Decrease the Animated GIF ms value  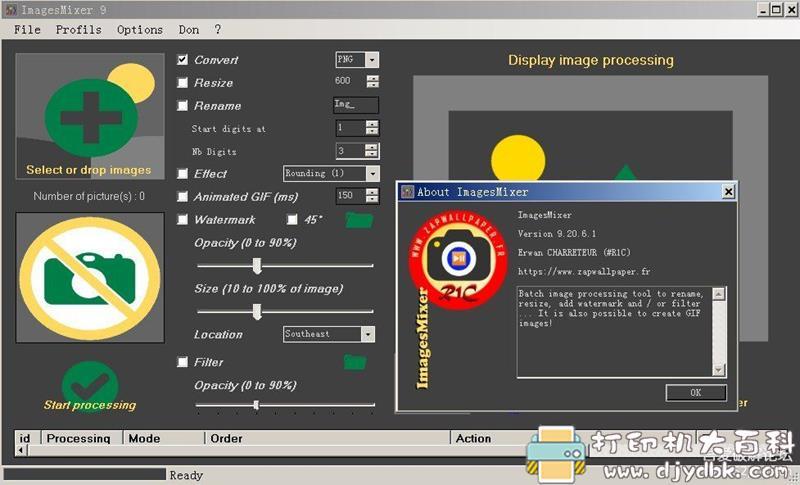(372, 199)
